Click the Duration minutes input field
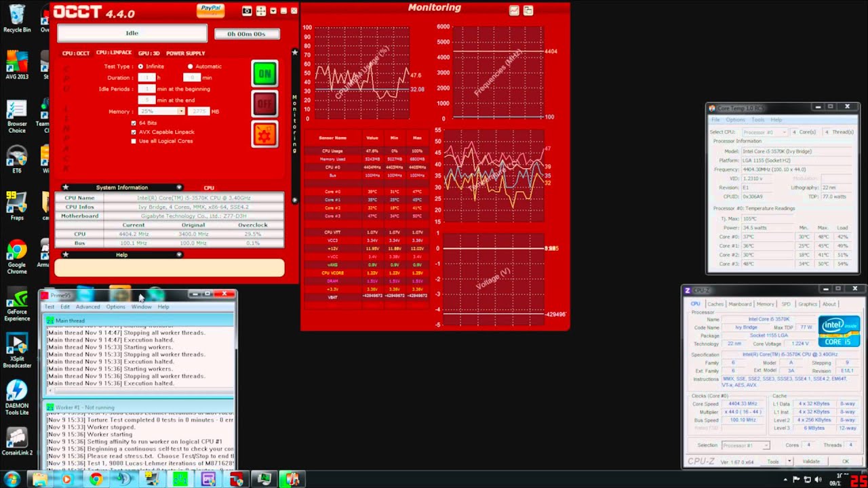 [192, 77]
